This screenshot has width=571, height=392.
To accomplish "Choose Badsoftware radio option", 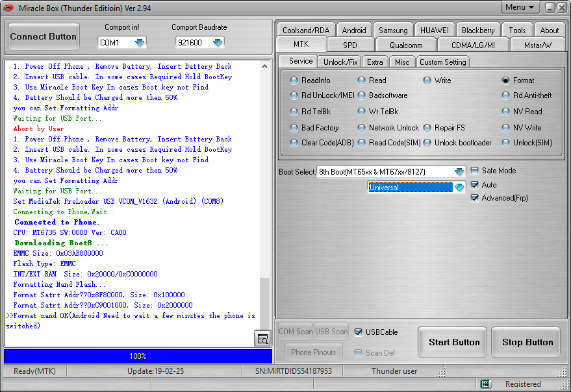I will coord(361,95).
